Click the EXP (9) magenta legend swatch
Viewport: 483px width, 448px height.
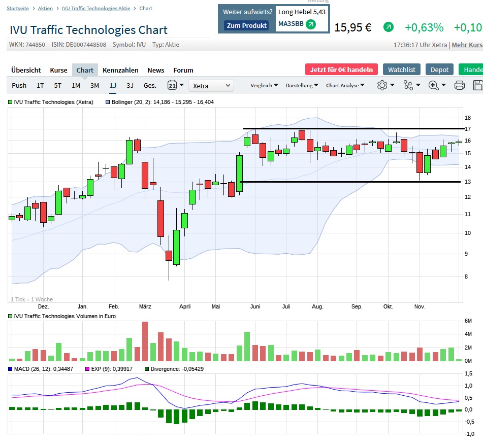(x=87, y=369)
